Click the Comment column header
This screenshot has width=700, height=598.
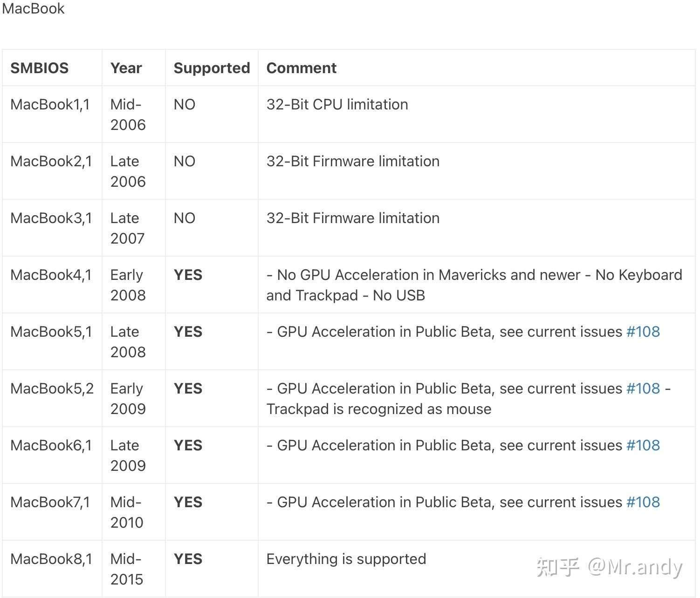(x=301, y=68)
